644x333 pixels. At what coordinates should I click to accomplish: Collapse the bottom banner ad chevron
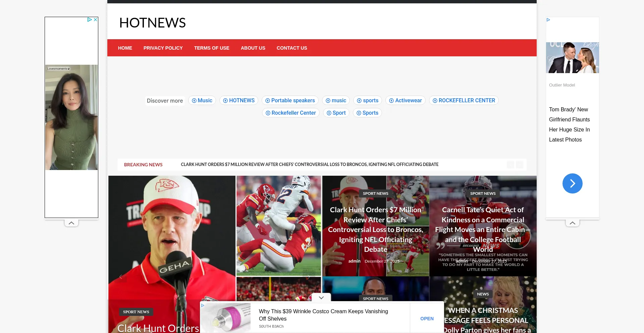[x=321, y=297]
